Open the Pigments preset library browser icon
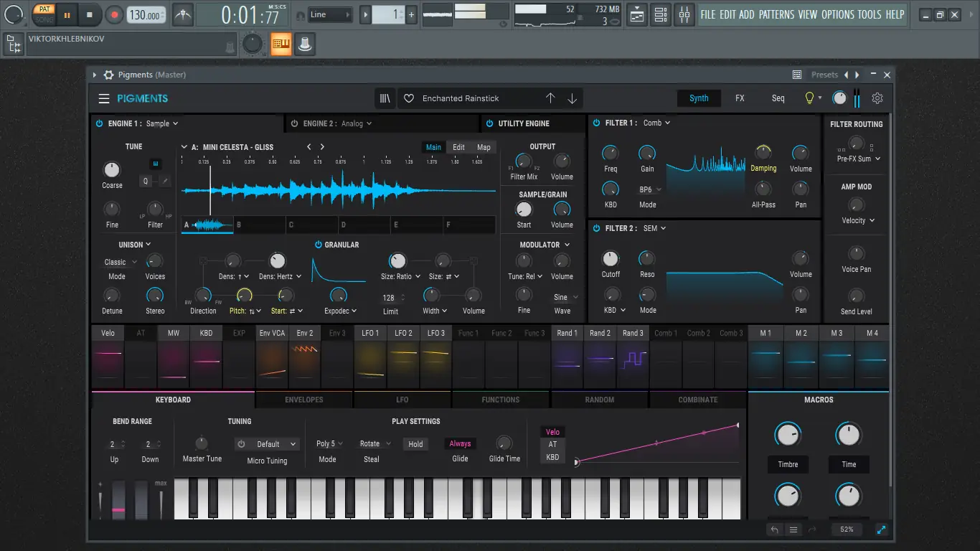The image size is (980, 551). (385, 98)
